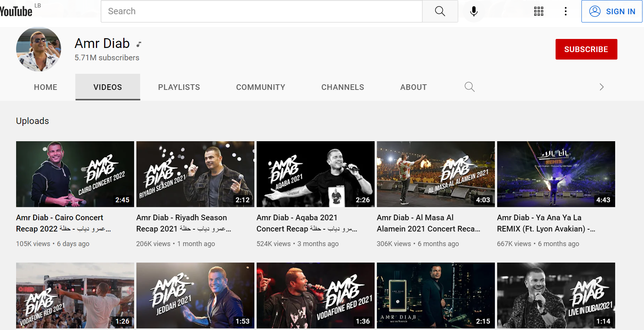The height and width of the screenshot is (330, 644).
Task: Expand the tab bar with right chevron
Action: [x=601, y=87]
